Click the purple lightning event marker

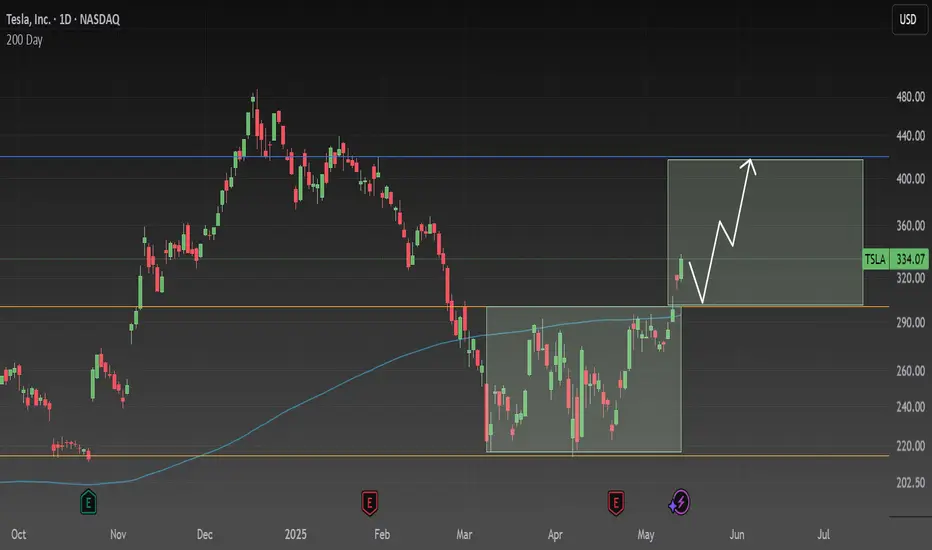click(679, 502)
